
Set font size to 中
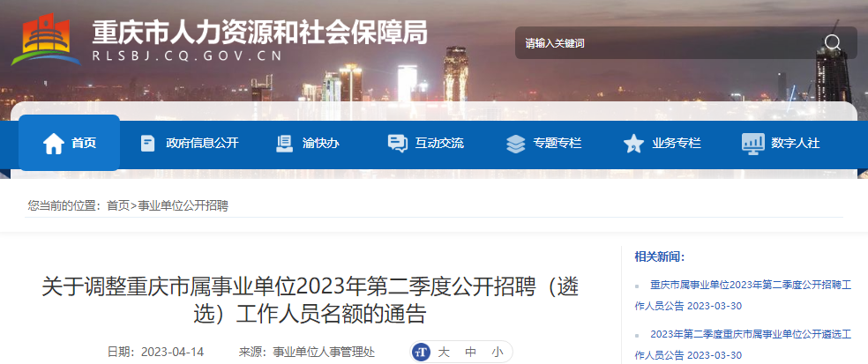[470, 352]
